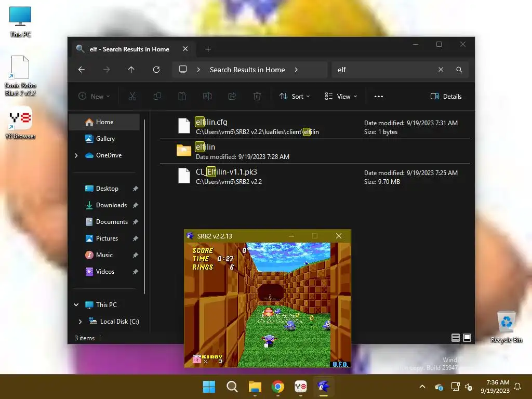The width and height of the screenshot is (532, 399).
Task: Select Gallery in navigation pane
Action: point(104,139)
